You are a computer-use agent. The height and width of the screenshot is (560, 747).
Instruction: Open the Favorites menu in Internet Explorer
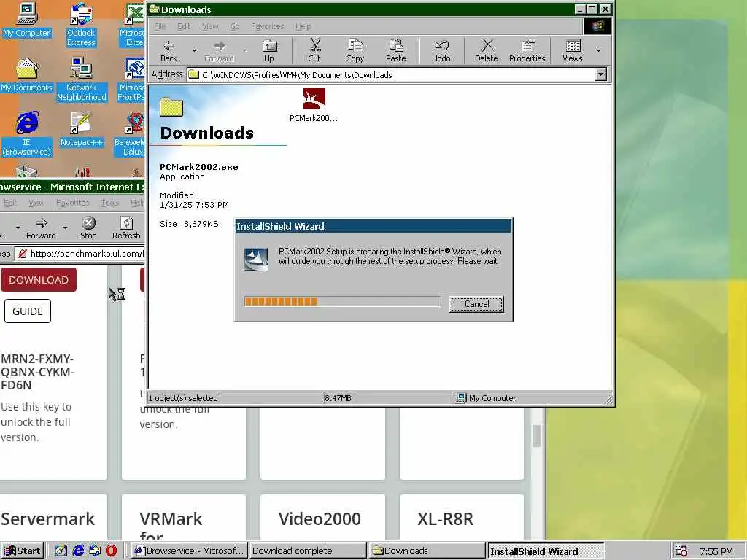(72, 203)
